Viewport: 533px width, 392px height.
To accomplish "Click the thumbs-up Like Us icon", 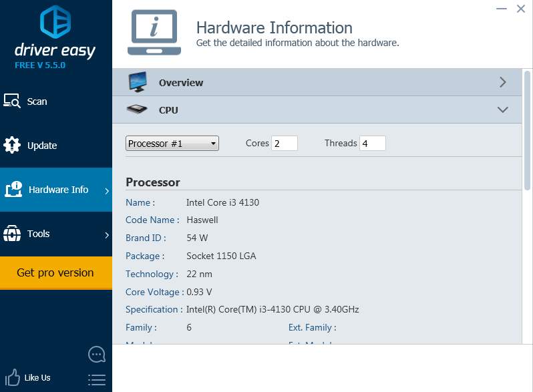I will 13,377.
